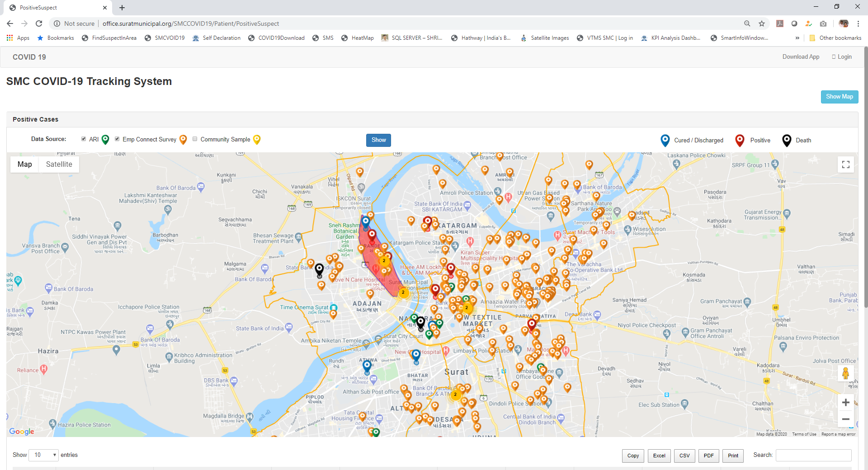Uncheck the Emp Connect Survey checkbox

tap(117, 139)
